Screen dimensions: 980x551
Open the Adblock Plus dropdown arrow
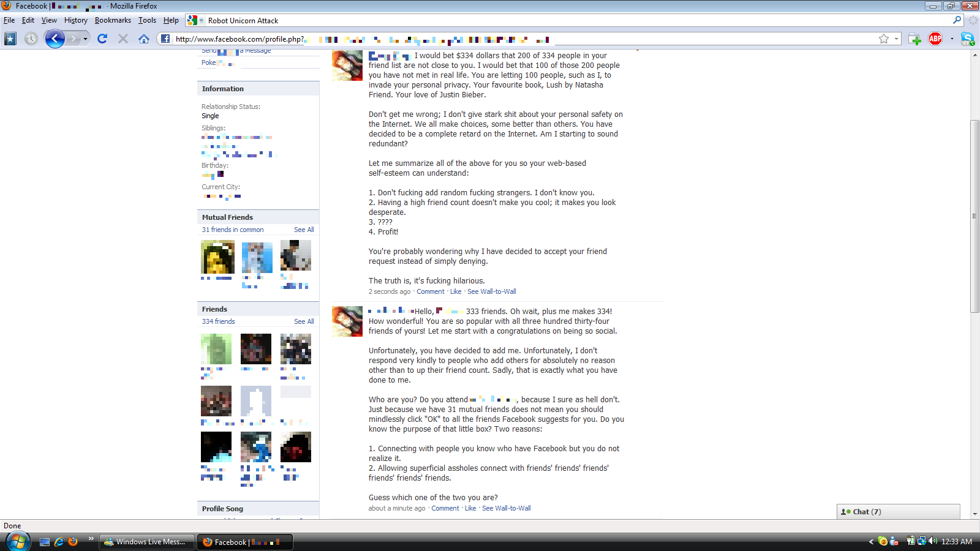952,39
